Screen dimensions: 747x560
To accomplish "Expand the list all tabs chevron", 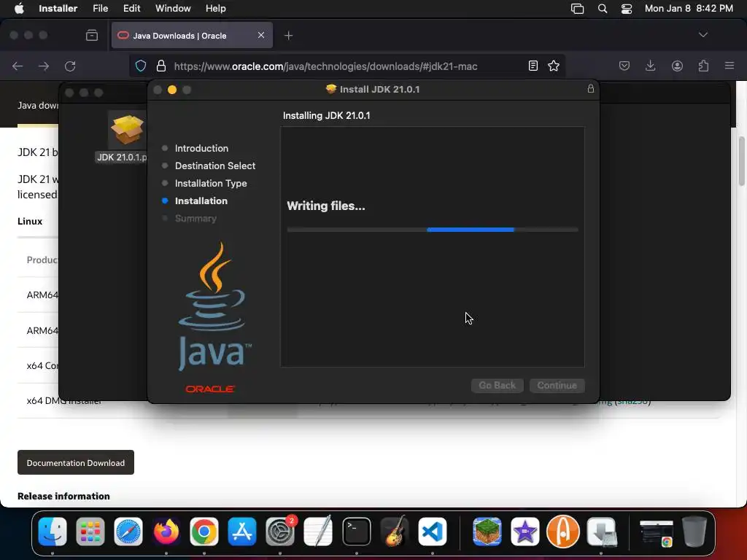I will coord(703,35).
